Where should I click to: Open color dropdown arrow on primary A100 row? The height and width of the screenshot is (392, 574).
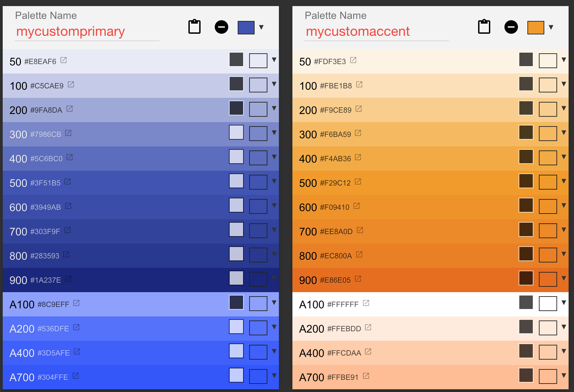click(x=274, y=303)
